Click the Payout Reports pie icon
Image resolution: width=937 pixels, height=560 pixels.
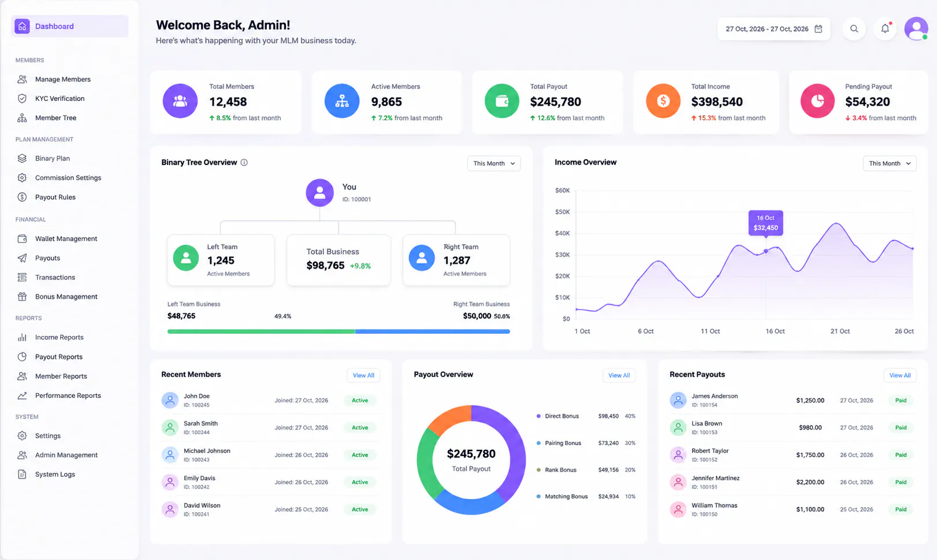coord(22,357)
